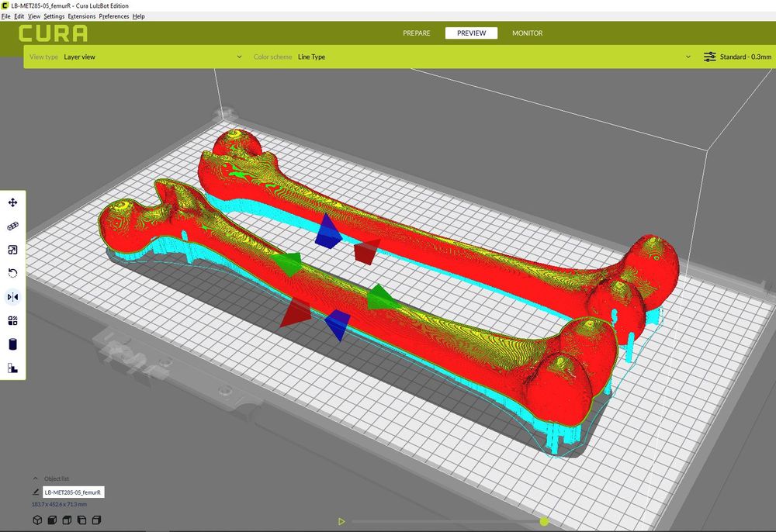Switch to the top view camera preset
Image resolution: width=776 pixels, height=532 pixels.
[67, 520]
